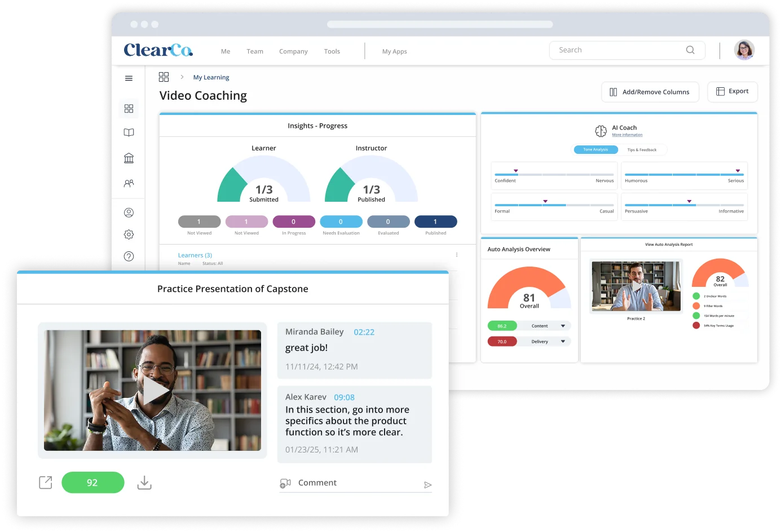Click the Add/Remove Columns button
781x532 pixels.
[x=650, y=92]
